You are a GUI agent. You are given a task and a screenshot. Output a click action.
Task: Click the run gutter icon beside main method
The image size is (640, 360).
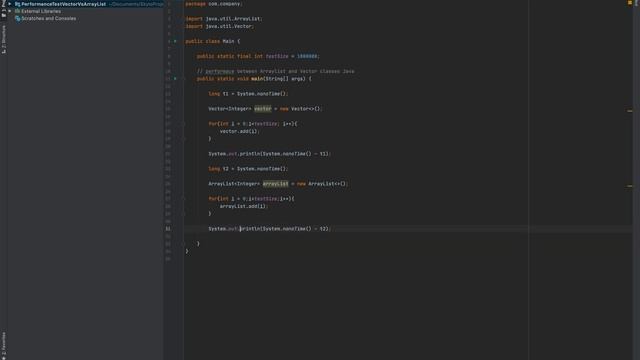pyautogui.click(x=175, y=78)
